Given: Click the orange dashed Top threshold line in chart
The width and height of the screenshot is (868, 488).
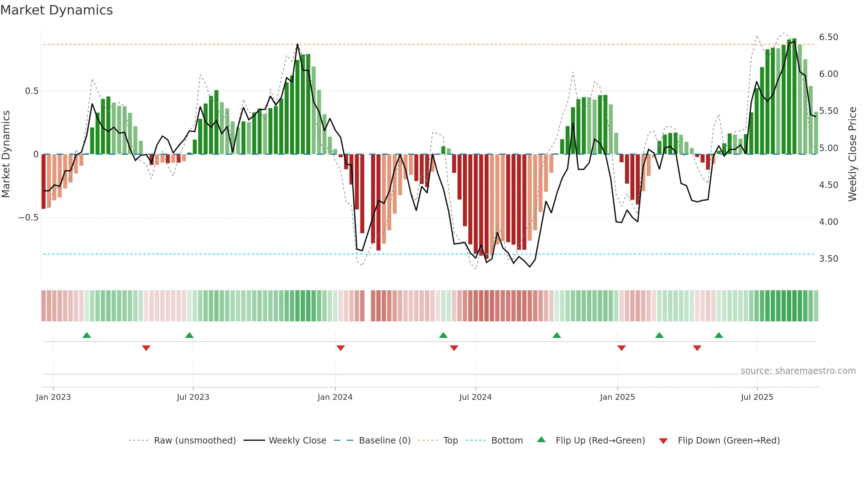Looking at the screenshot, I should pos(429,44).
